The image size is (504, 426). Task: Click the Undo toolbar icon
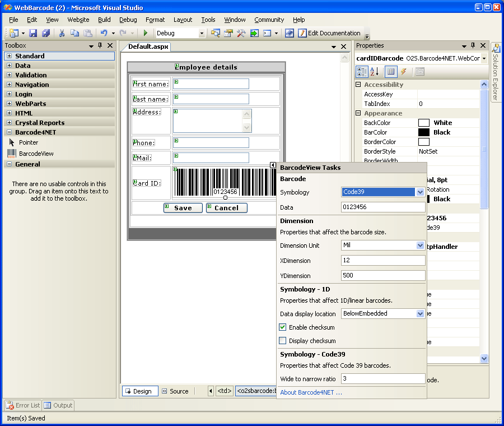click(x=104, y=34)
